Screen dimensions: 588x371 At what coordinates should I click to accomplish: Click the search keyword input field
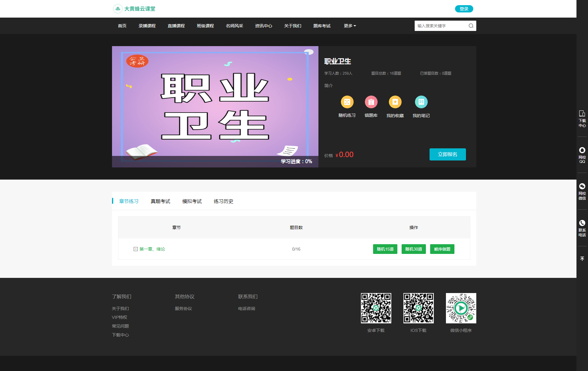[x=441, y=26]
